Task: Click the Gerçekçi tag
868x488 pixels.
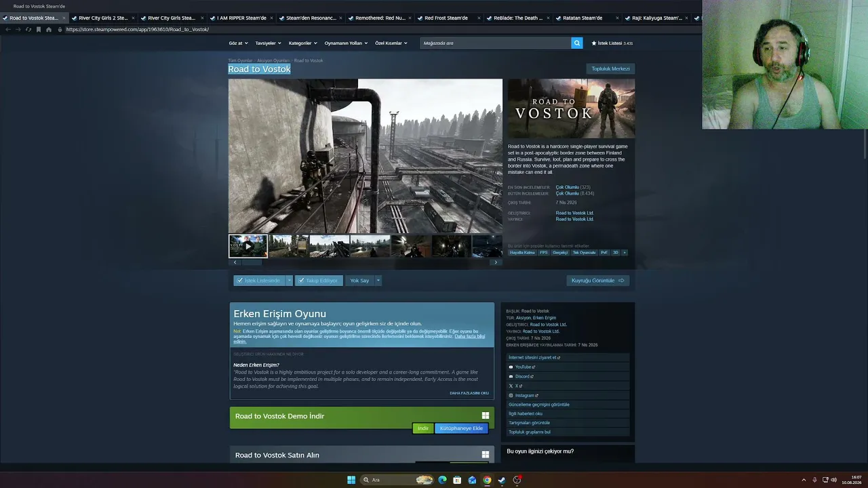Action: click(x=560, y=253)
